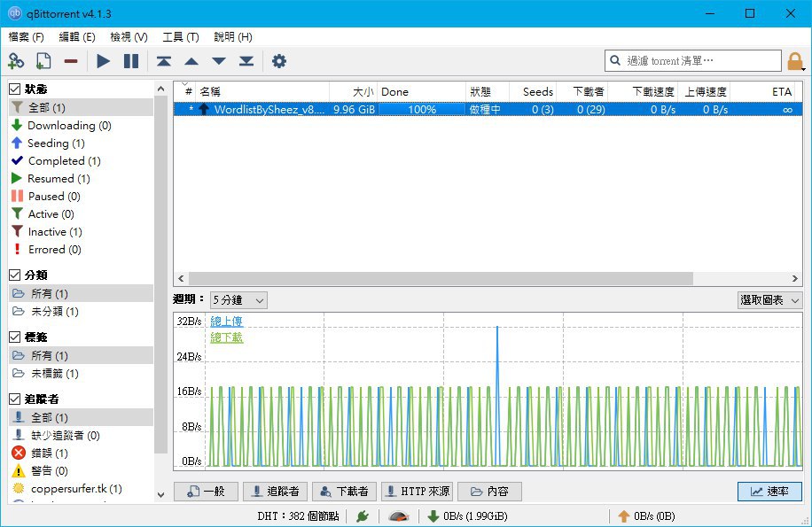Sort by the Seeds column header
This screenshot has height=527, width=812.
[x=534, y=91]
